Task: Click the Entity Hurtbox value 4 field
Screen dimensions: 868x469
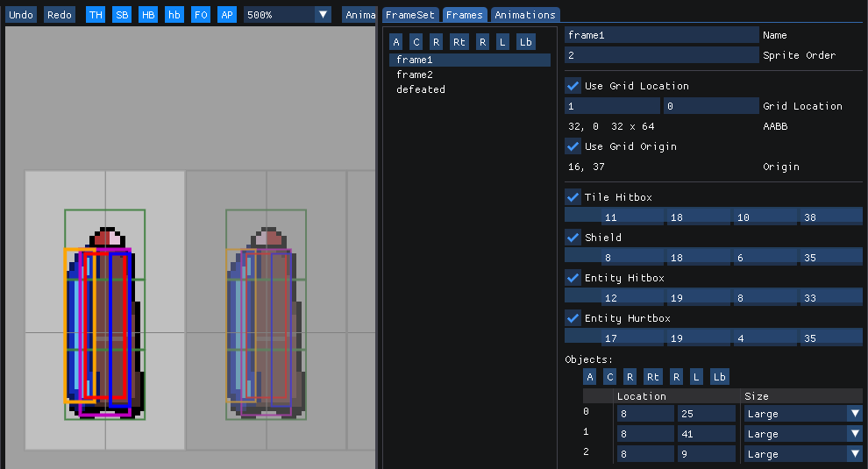Action: (x=765, y=338)
